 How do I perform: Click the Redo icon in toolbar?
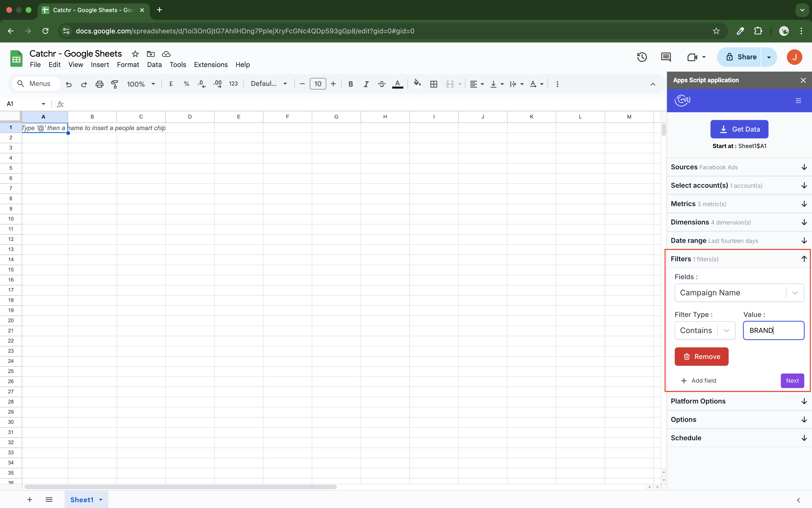(x=84, y=84)
